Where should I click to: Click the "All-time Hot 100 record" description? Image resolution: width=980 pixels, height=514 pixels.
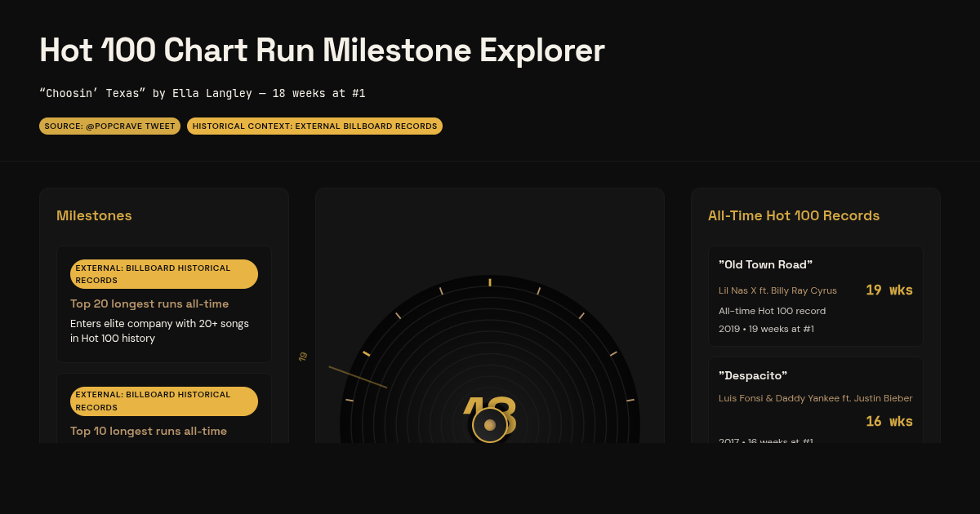click(x=773, y=311)
